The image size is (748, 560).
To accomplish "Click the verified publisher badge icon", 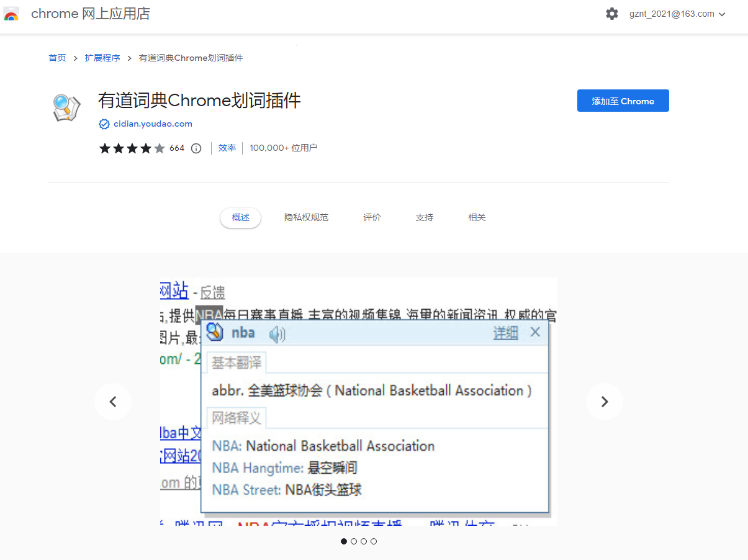I will click(104, 124).
